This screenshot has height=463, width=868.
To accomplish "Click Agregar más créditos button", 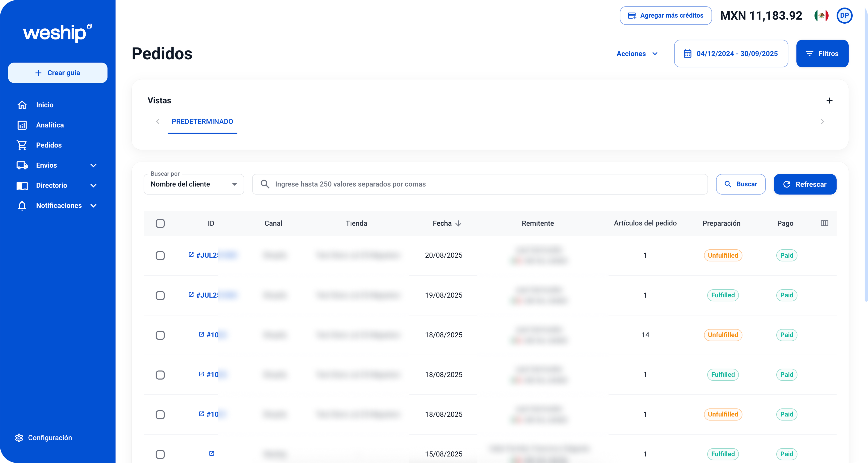I will coord(666,16).
